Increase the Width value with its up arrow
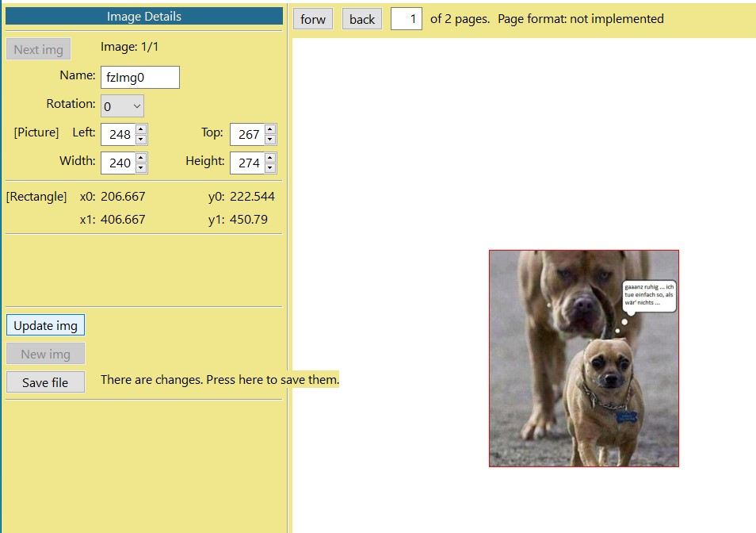The width and height of the screenshot is (756, 533). coord(141,158)
